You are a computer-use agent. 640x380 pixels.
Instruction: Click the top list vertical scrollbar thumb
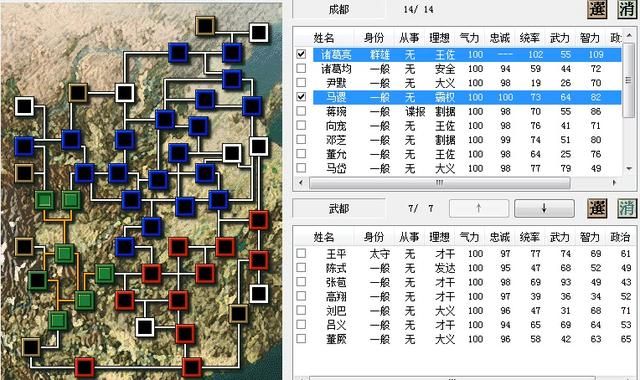[x=629, y=80]
